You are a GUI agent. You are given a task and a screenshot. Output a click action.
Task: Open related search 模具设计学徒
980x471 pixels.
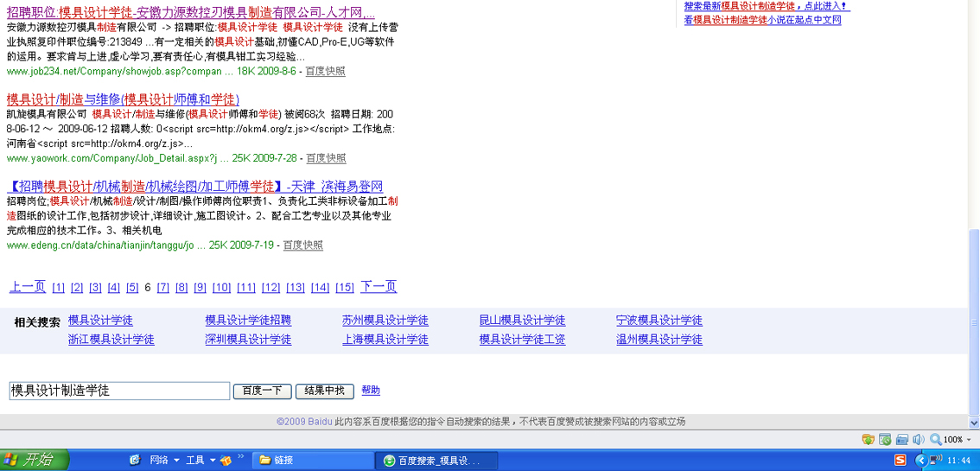tap(100, 321)
